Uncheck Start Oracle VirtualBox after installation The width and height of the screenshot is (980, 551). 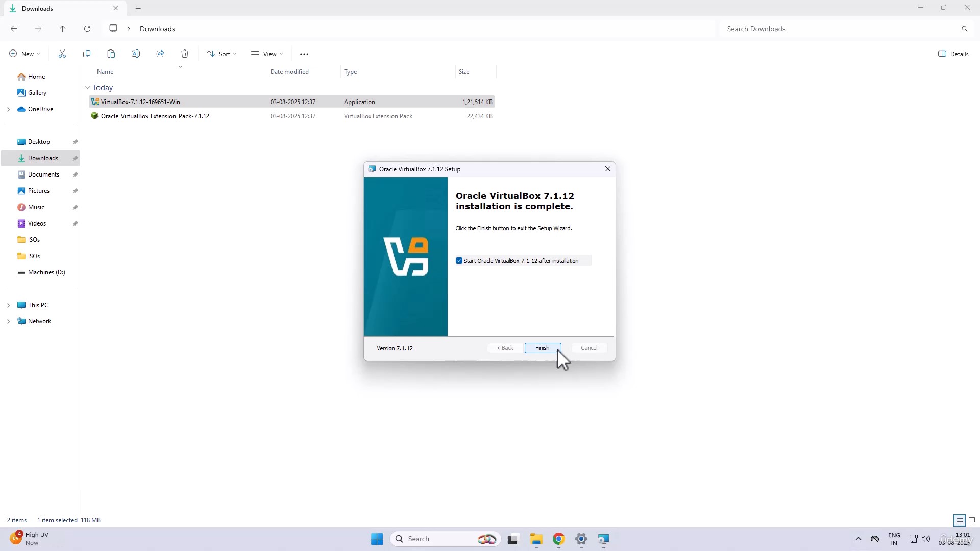pos(459,261)
